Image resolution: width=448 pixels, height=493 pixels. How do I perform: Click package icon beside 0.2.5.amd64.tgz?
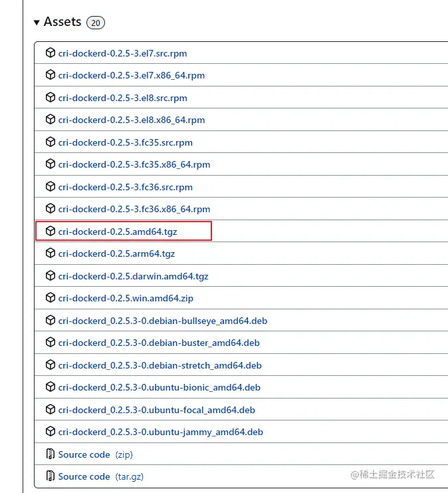click(51, 231)
